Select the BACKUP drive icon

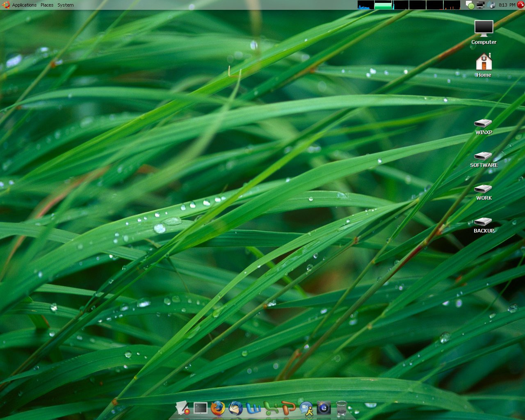484,225
